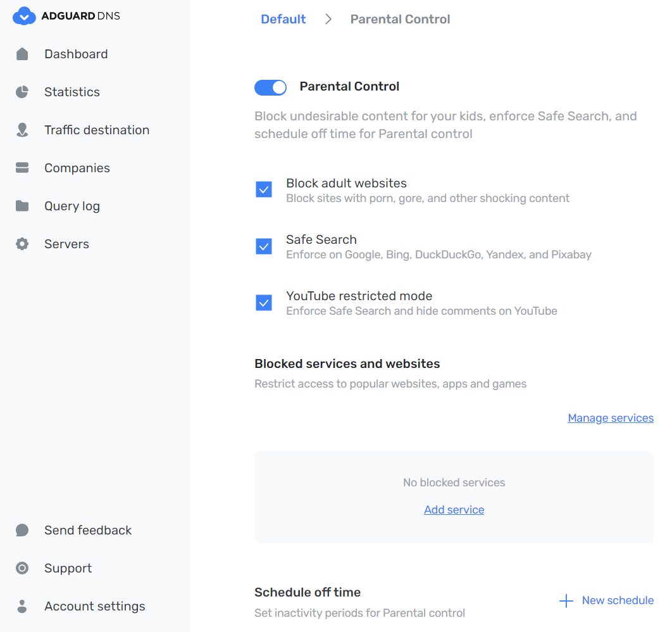Click the breadcrumb chevron after Default
The height and width of the screenshot is (632, 672).
[x=328, y=19]
